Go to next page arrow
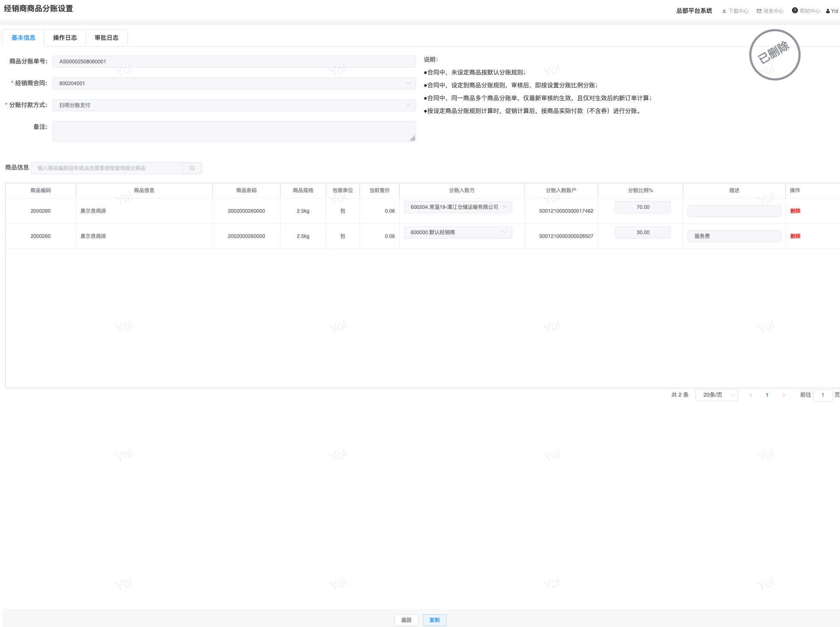 [x=784, y=395]
